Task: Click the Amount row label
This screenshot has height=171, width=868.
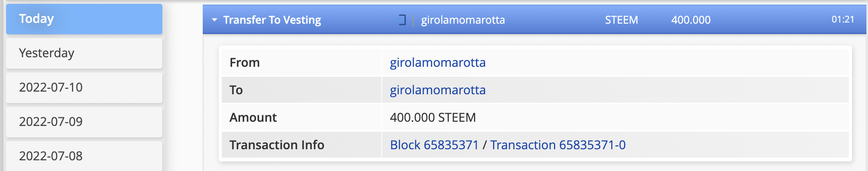Action: (253, 118)
